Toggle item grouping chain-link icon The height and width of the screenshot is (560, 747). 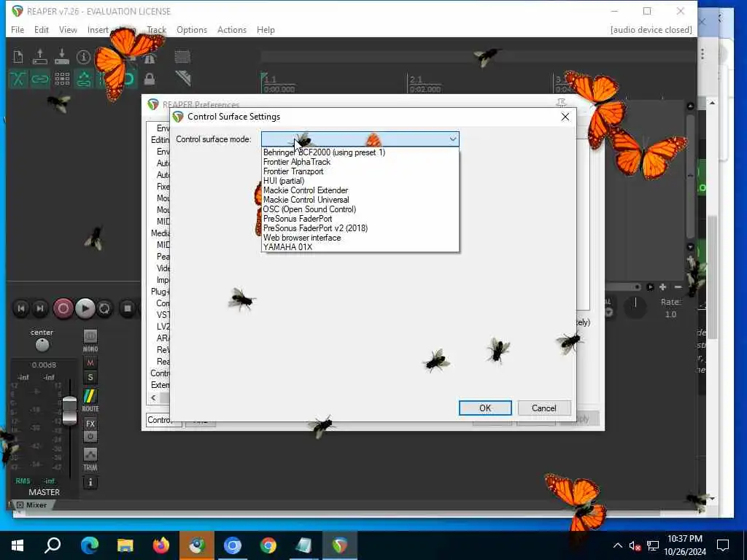(x=40, y=79)
